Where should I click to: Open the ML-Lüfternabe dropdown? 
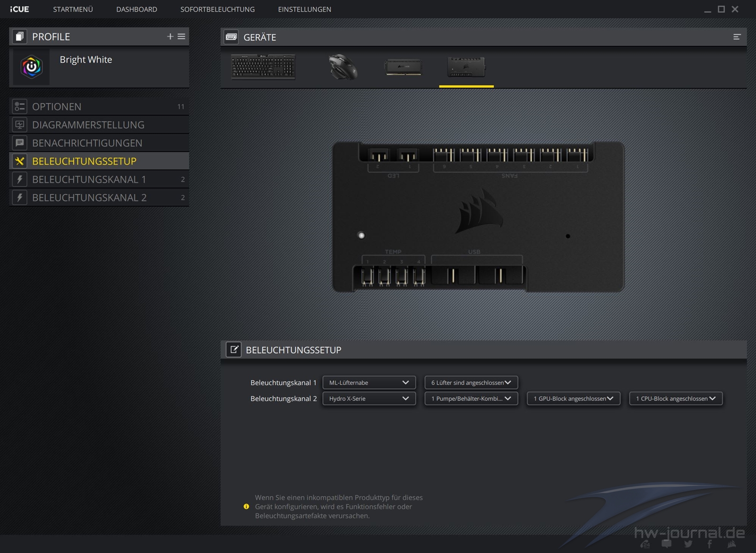[369, 382]
